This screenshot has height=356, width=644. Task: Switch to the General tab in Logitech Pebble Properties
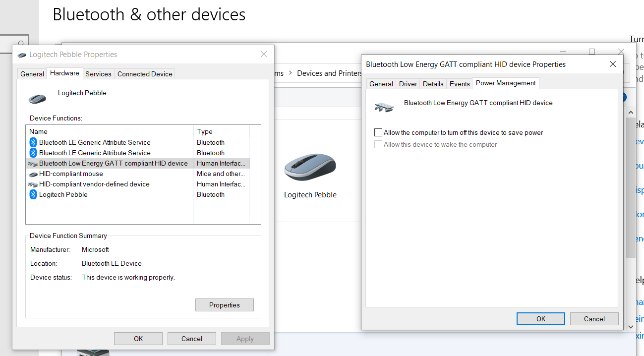tap(32, 74)
